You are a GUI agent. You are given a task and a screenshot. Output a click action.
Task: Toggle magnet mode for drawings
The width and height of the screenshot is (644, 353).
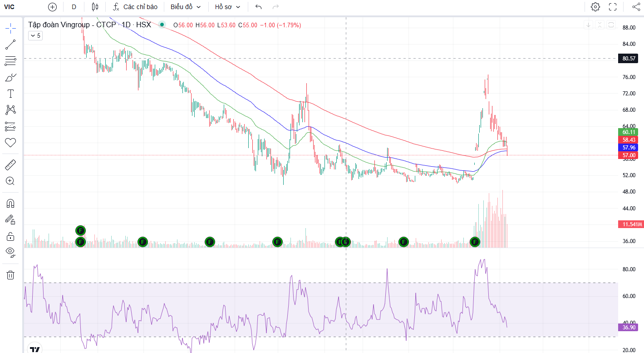click(10, 203)
